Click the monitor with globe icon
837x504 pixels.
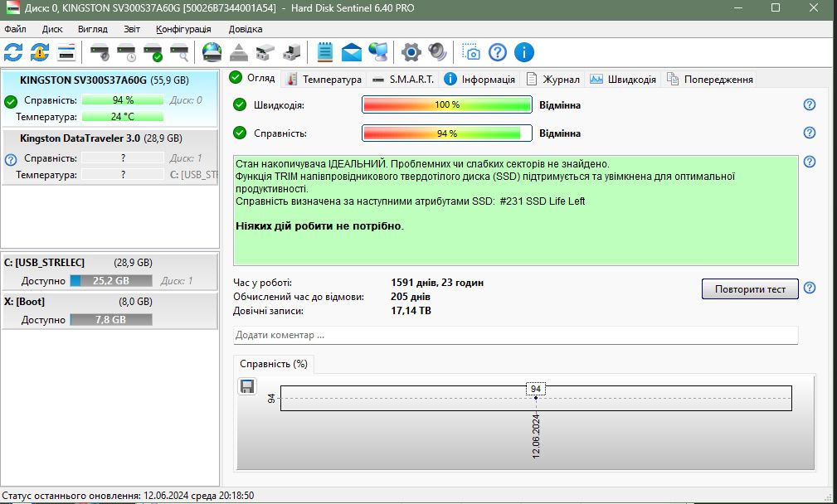coord(378,52)
